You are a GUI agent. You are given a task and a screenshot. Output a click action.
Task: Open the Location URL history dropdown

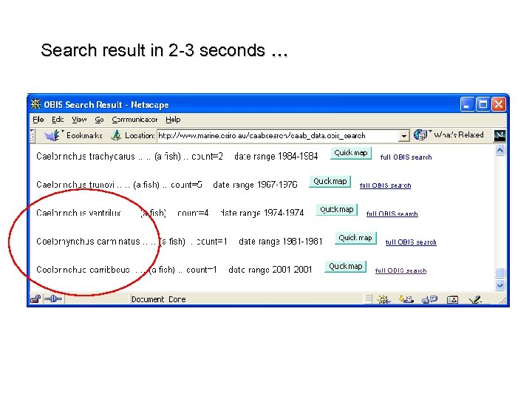(x=403, y=136)
